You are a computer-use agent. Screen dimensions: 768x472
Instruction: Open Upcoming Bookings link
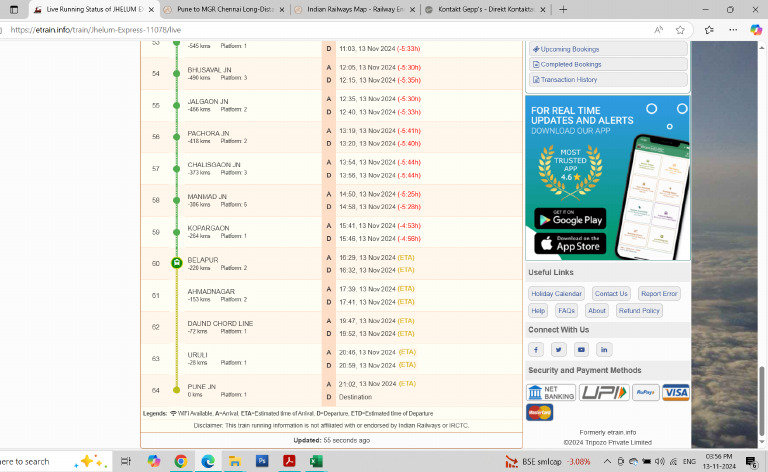(x=608, y=49)
